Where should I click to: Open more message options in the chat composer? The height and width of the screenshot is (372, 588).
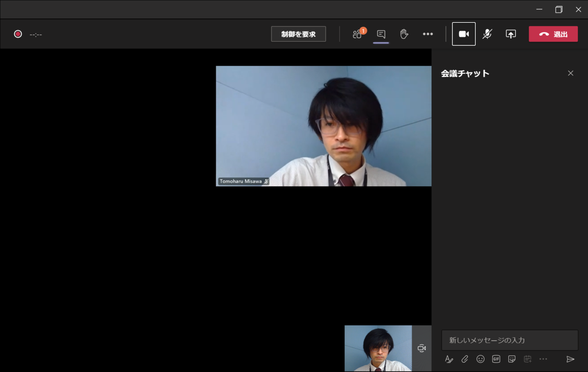[x=543, y=359]
